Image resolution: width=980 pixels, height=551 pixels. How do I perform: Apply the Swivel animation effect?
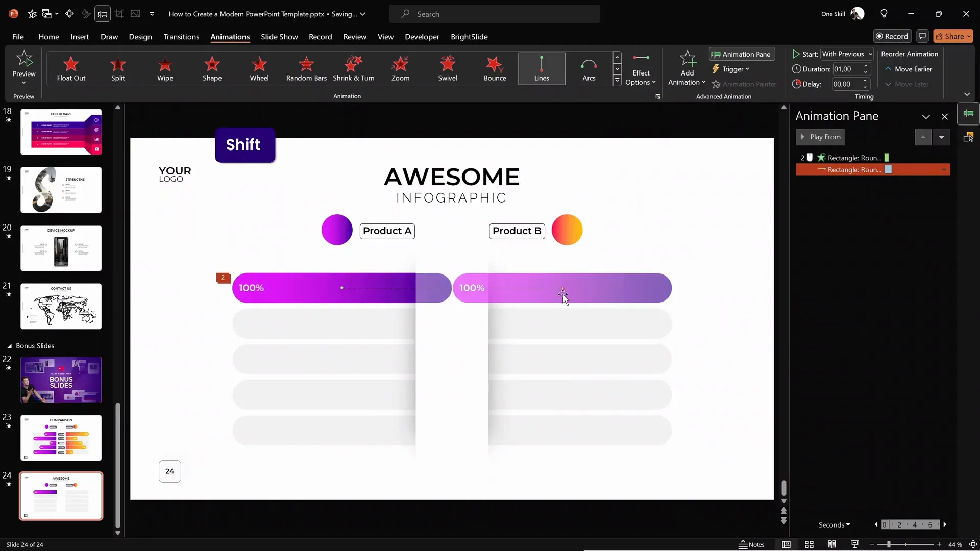click(x=447, y=68)
